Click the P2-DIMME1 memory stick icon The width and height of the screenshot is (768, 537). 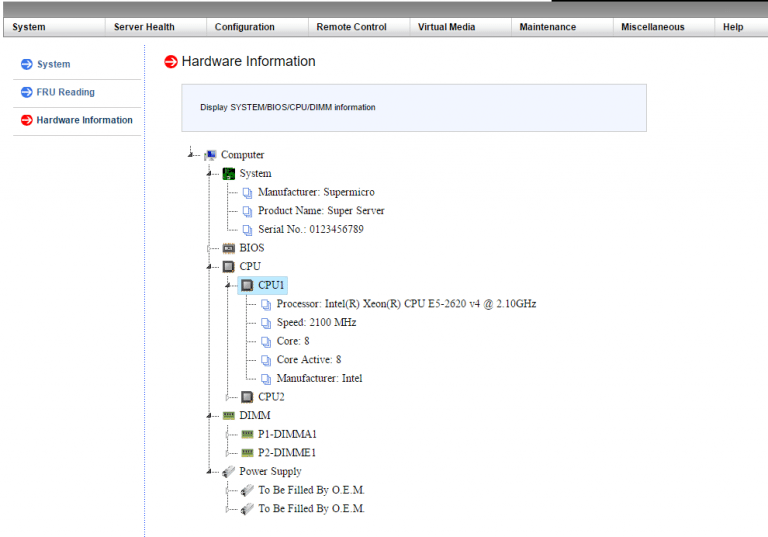pos(247,453)
